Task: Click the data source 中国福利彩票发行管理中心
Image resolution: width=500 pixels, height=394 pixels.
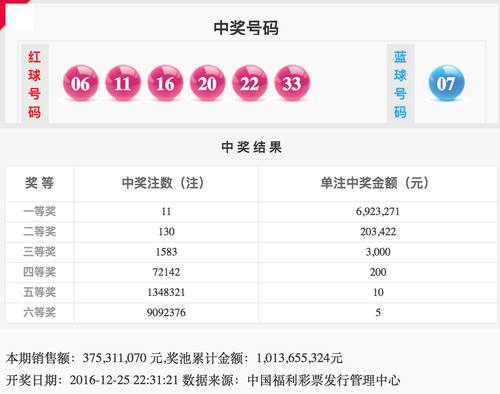Action: (324, 380)
